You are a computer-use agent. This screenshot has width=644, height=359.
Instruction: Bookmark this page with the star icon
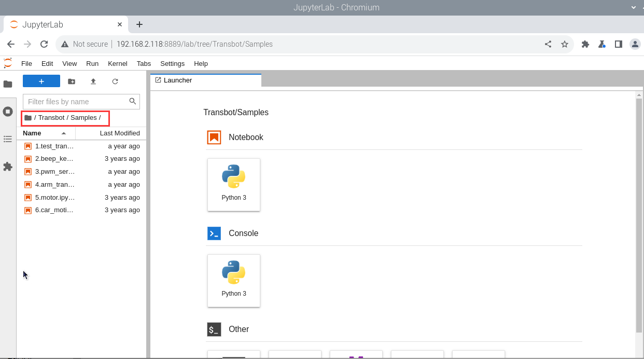point(565,44)
